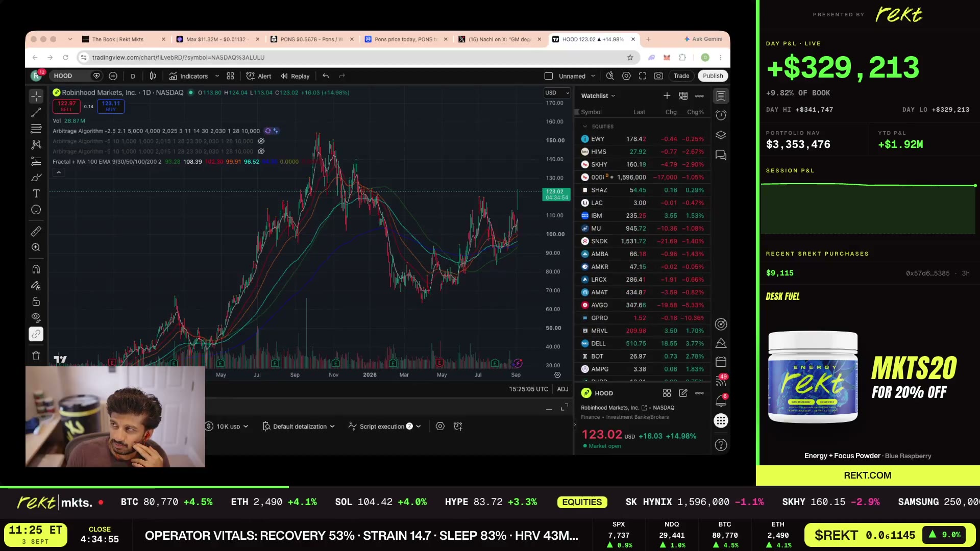Select the ruler measure tool

36,231
